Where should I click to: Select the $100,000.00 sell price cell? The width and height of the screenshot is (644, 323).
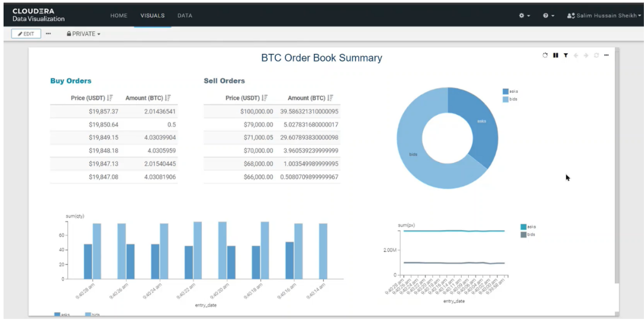coord(257,111)
